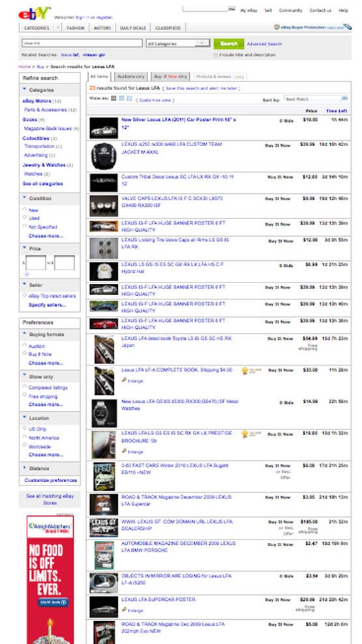Viewport: 362px width, 644px height.
Task: Select US Only location
Action: (25, 429)
